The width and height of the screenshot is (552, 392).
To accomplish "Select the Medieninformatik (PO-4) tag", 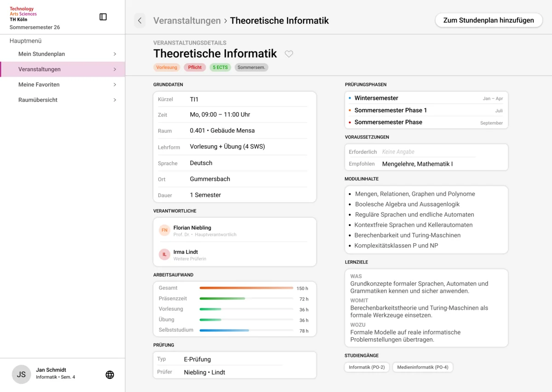I will click(422, 367).
